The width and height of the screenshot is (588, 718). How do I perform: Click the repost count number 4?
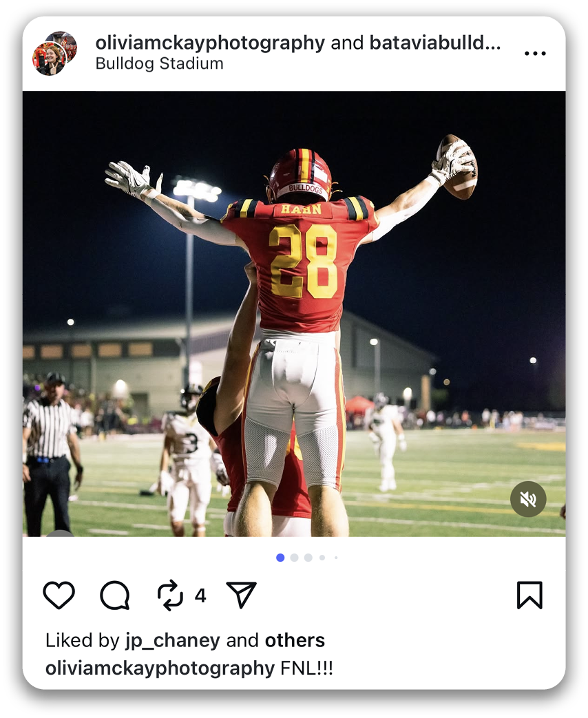tap(200, 595)
